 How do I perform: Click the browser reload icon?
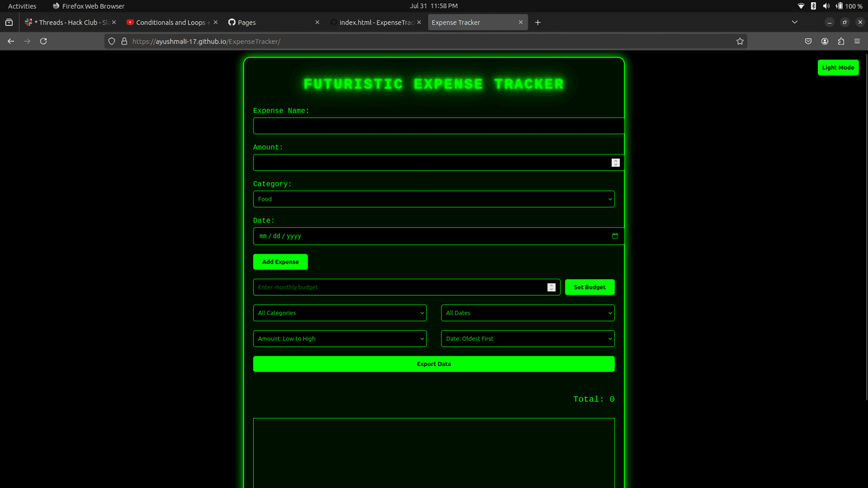(x=43, y=41)
